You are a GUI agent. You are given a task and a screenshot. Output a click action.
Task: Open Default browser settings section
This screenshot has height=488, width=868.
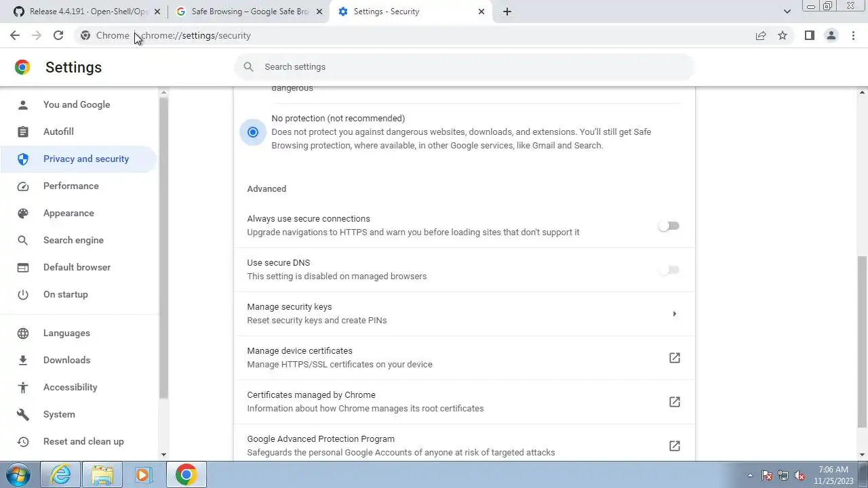pyautogui.click(x=79, y=267)
